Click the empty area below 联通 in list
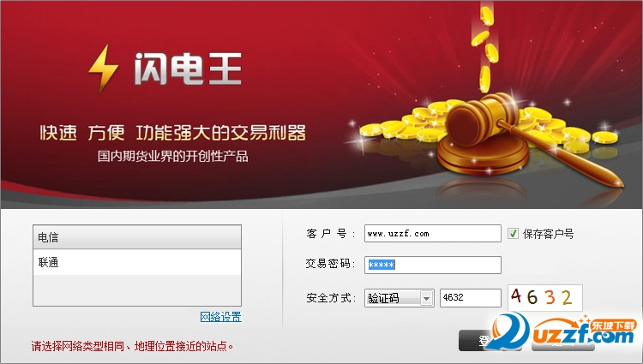 (x=137, y=289)
